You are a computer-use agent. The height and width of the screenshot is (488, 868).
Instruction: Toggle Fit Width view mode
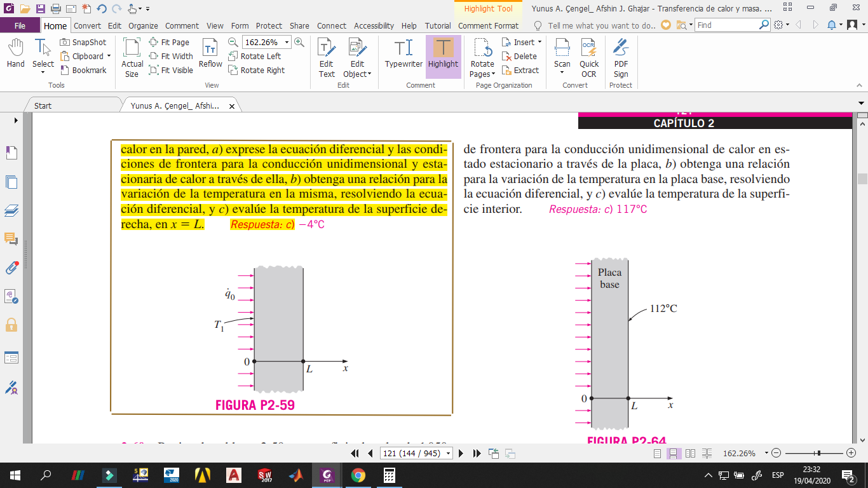tap(172, 56)
